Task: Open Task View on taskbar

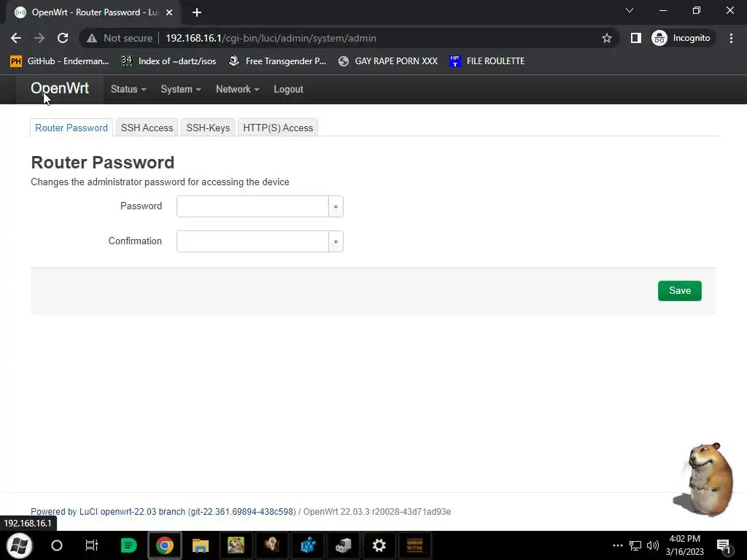Action: pos(91,545)
